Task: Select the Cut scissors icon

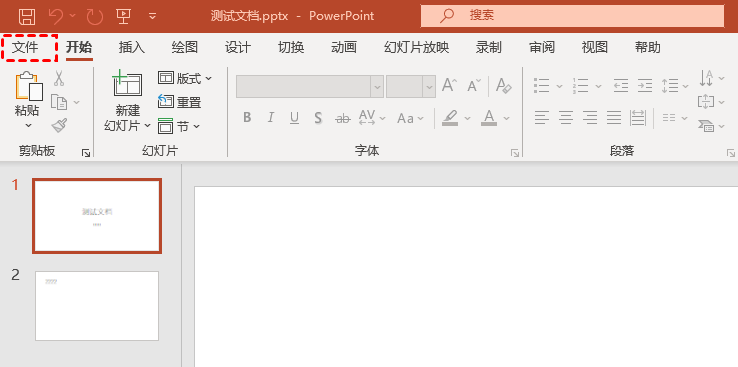Action: pos(58,78)
